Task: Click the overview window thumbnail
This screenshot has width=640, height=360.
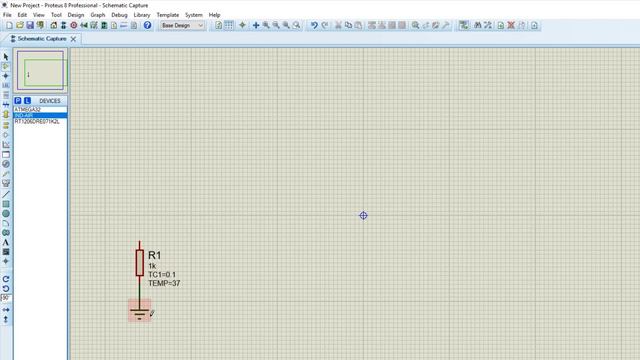Action: click(40, 71)
